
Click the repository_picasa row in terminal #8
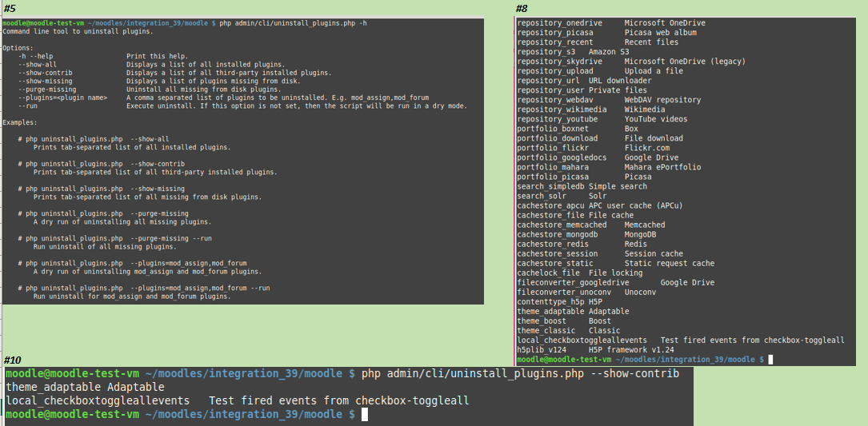coord(606,33)
